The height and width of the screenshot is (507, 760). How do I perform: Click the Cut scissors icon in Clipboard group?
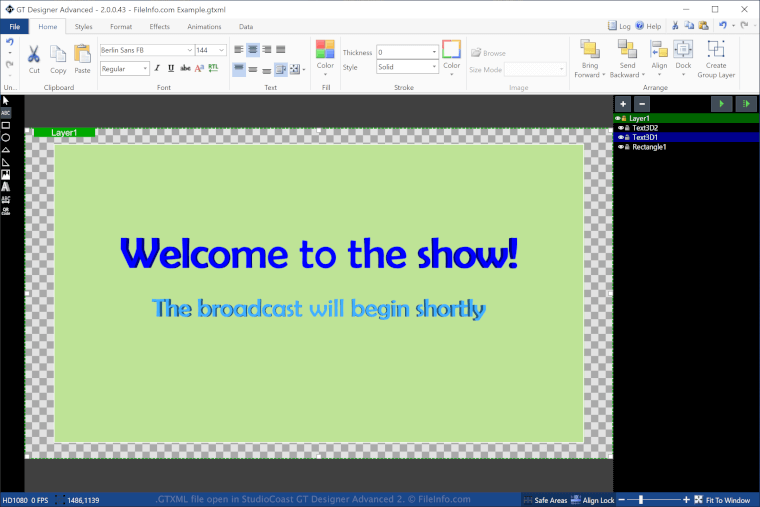[33, 54]
